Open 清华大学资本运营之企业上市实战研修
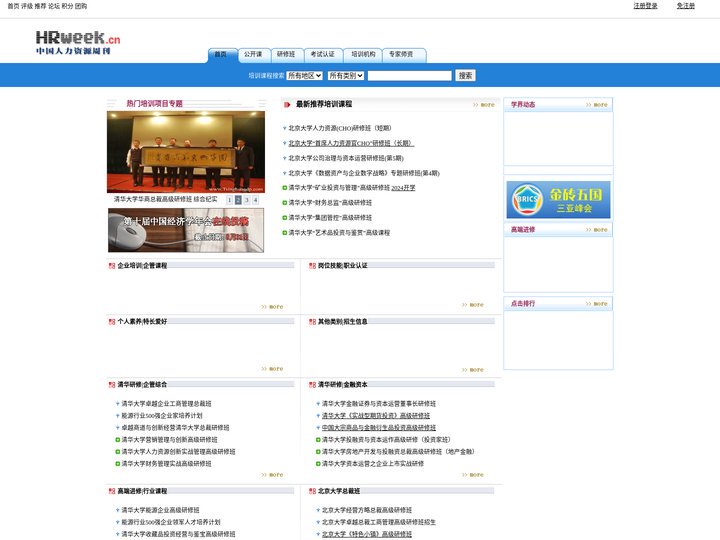720x540 pixels. (373, 464)
